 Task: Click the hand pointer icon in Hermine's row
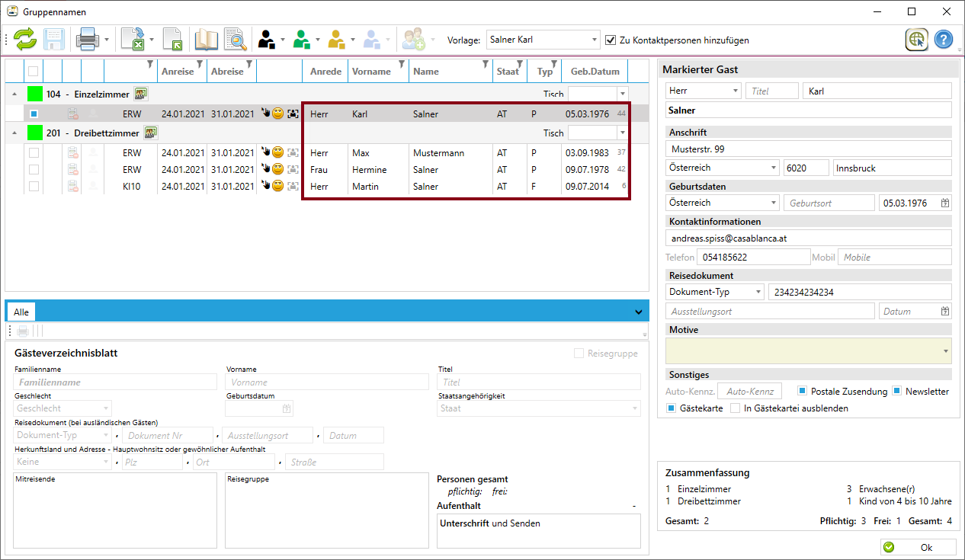pyautogui.click(x=266, y=168)
